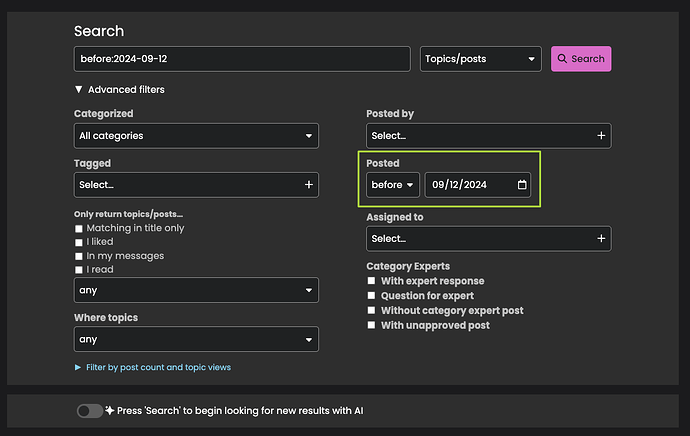This screenshot has width=690, height=436.
Task: Open the Topics/posts type dropdown
Action: point(481,59)
